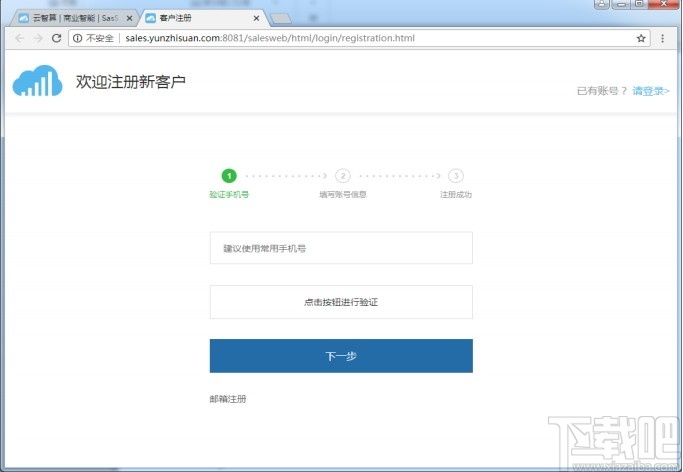Open a new tab button

coord(281,19)
